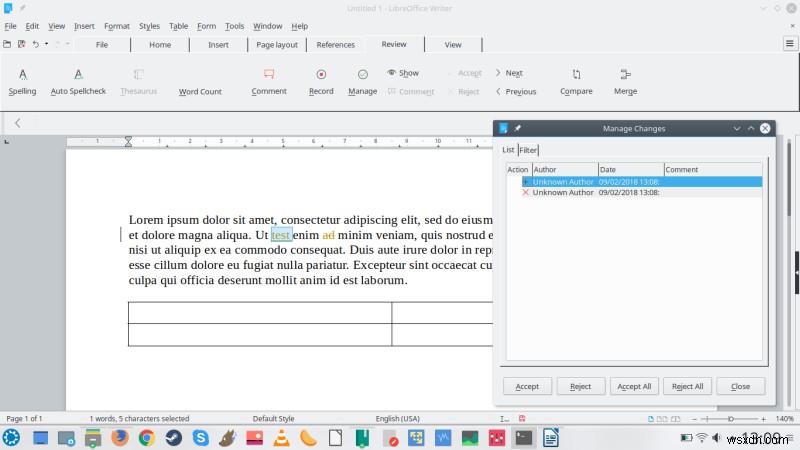Click Page 1 of 1 in status bar

(24, 418)
